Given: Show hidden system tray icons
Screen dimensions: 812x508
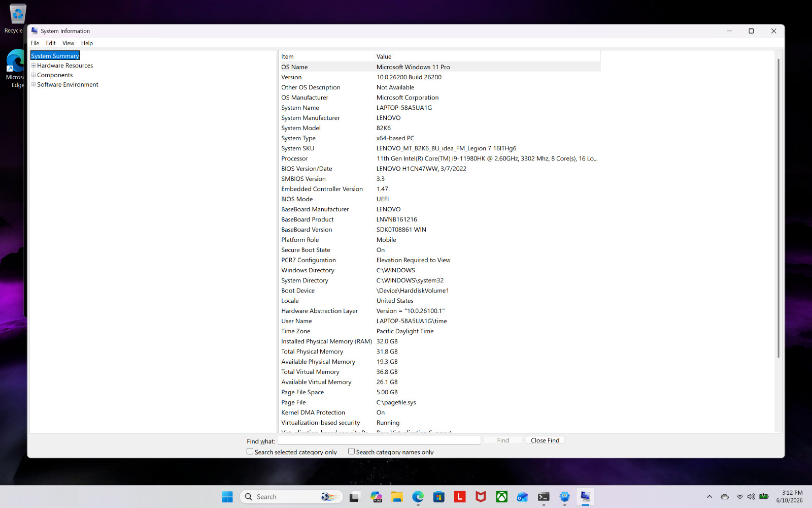Looking at the screenshot, I should click(x=709, y=497).
